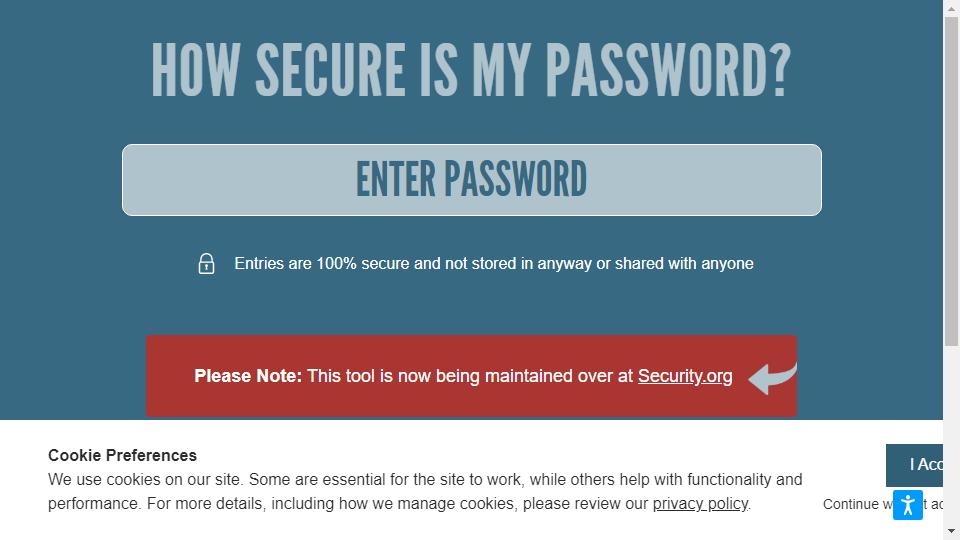Click the white cookie banner background
Screen dimensions: 960x540
(x=429, y=527)
